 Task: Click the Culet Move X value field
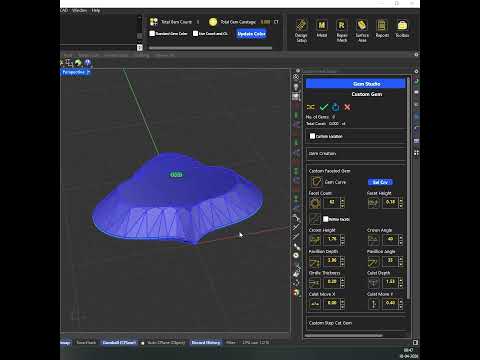(x=332, y=303)
